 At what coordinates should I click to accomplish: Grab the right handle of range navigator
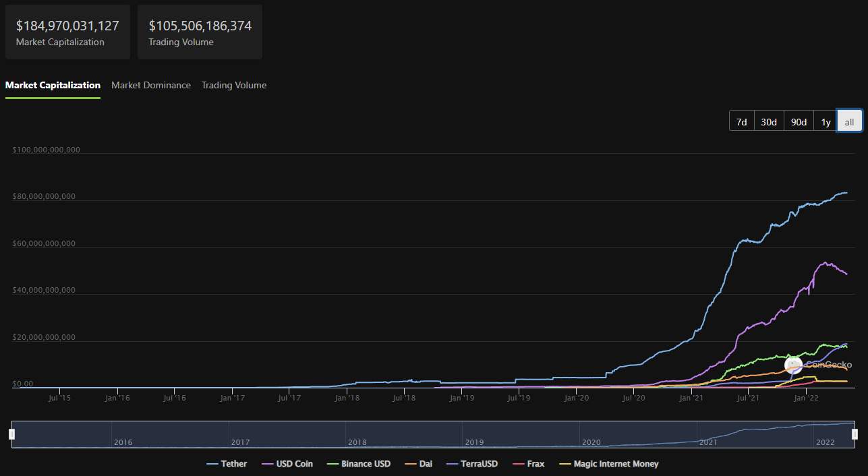pyautogui.click(x=855, y=434)
